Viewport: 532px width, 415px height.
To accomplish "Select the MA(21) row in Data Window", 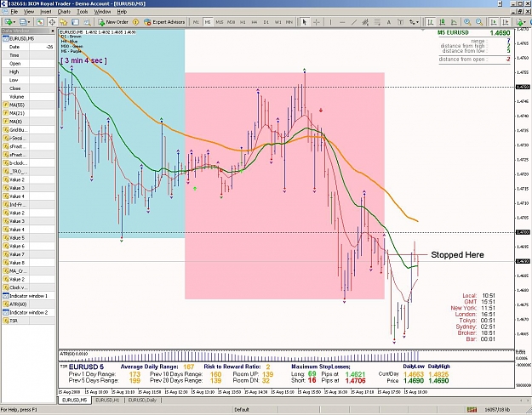I will 28,113.
